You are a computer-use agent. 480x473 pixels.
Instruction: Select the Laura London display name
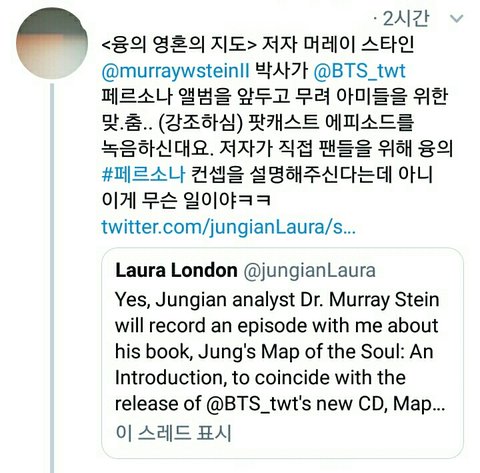[176, 270]
